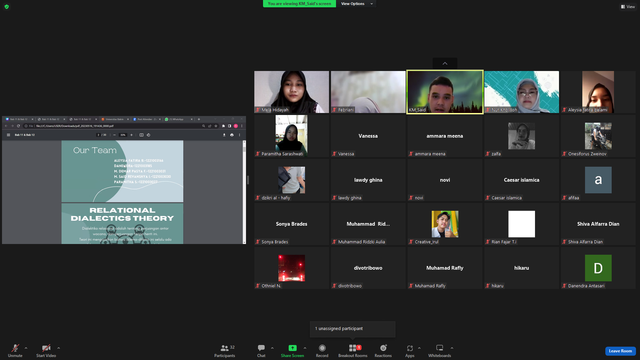Viewport: 640px width, 360px height.
Task: Start Video camera button
Action: (x=46, y=350)
